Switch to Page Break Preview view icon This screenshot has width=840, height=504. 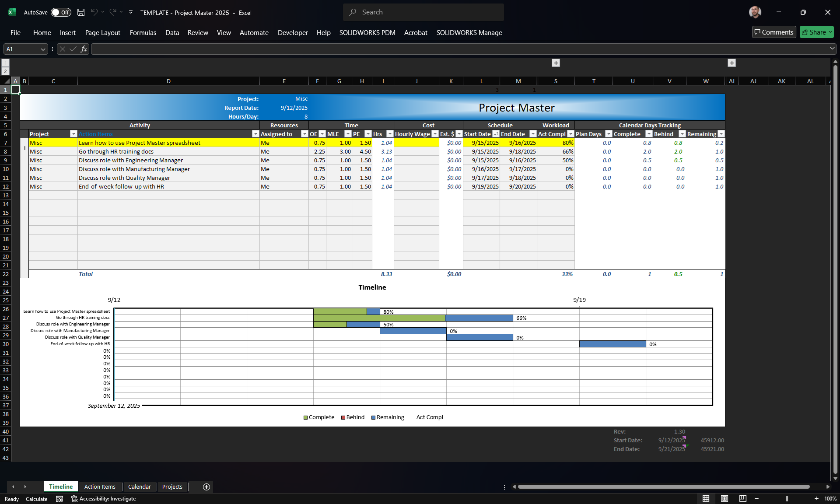[742, 499]
